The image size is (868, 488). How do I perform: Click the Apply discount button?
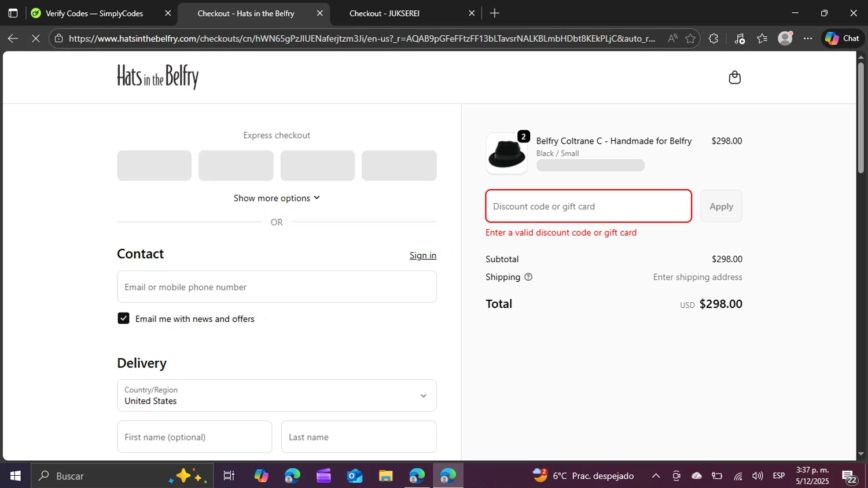pyautogui.click(x=721, y=206)
